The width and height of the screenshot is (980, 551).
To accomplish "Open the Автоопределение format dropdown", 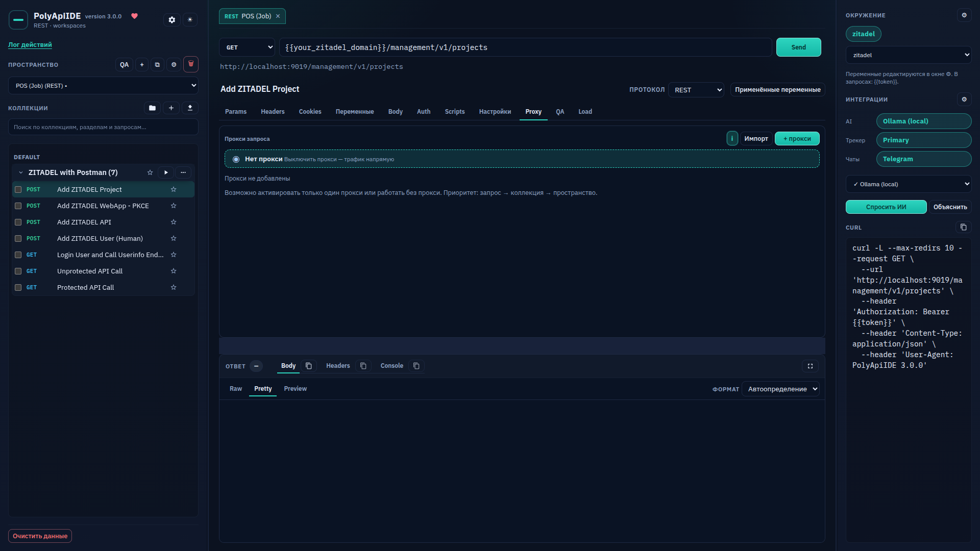I will [x=780, y=389].
